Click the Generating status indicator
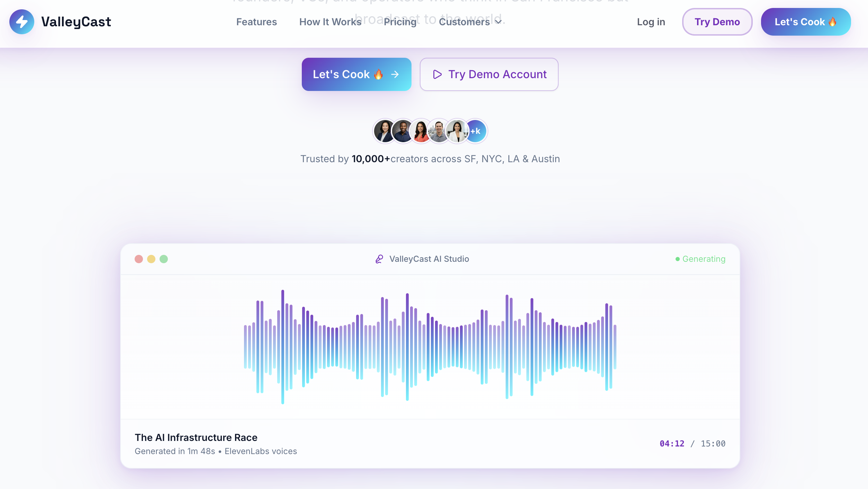 [700, 259]
